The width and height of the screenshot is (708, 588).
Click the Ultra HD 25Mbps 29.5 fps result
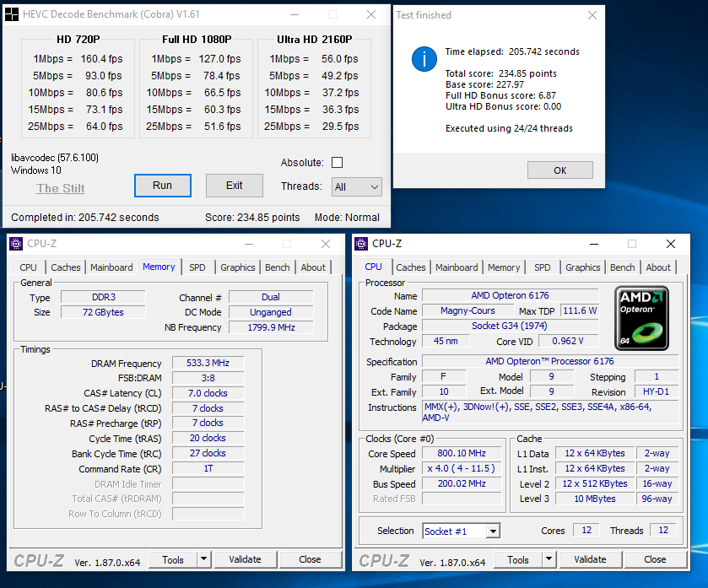[311, 127]
